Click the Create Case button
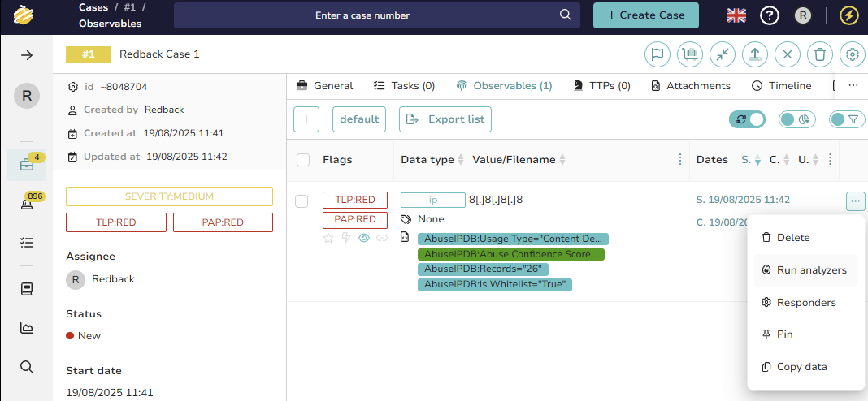The width and height of the screenshot is (868, 401). pyautogui.click(x=645, y=15)
